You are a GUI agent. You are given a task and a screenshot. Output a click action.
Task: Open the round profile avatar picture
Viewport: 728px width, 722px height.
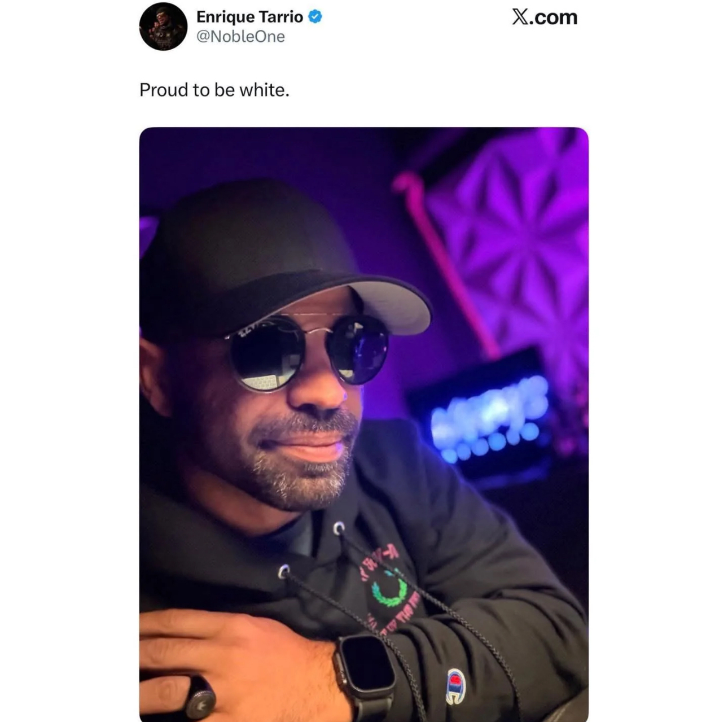[x=163, y=27]
